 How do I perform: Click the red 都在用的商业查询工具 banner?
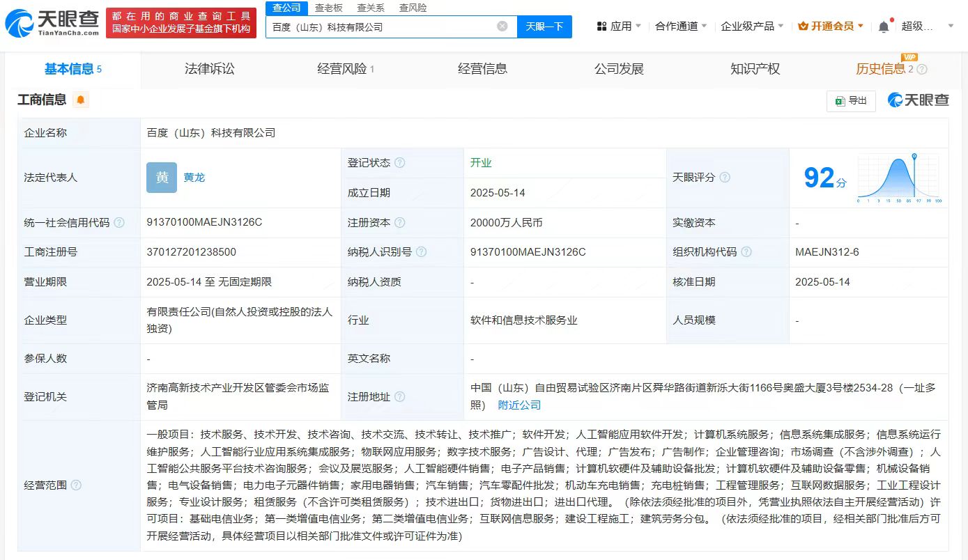(x=181, y=23)
